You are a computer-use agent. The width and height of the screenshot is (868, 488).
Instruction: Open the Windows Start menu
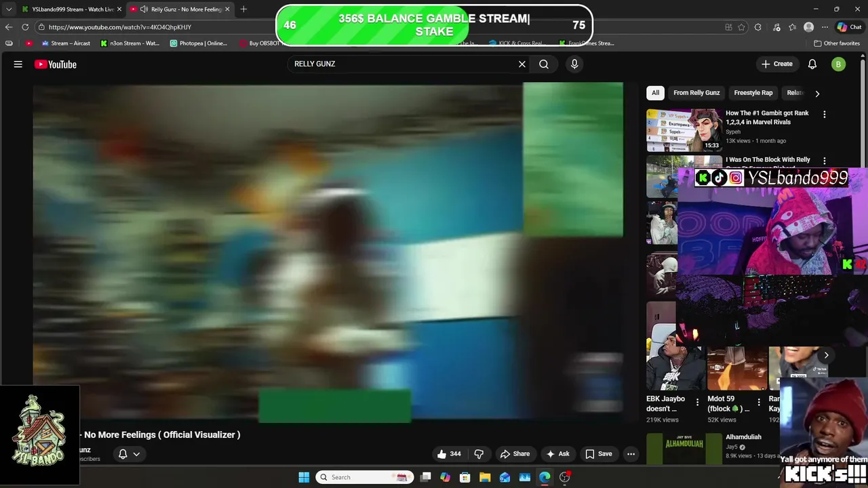pos(304,477)
